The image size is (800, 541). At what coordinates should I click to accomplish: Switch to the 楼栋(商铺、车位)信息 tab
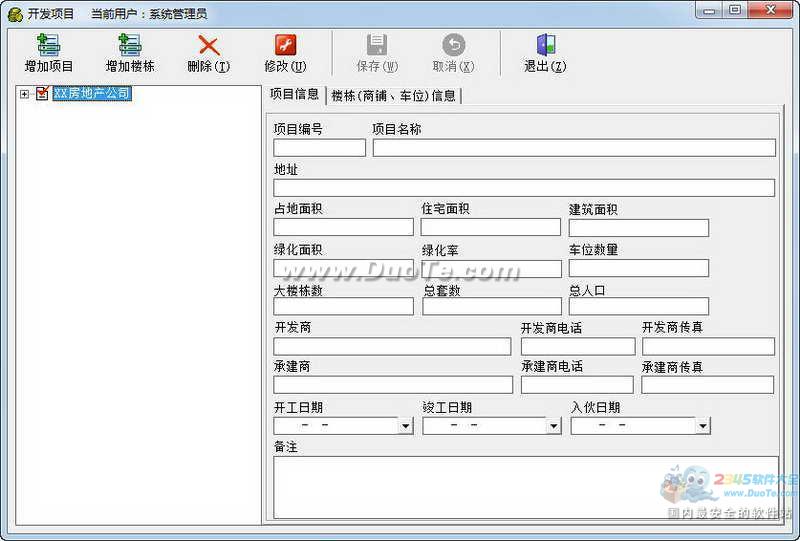point(393,96)
